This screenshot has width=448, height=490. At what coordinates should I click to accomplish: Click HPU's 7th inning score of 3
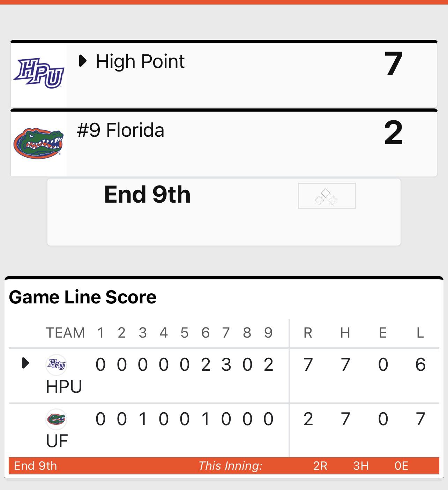pos(226,365)
